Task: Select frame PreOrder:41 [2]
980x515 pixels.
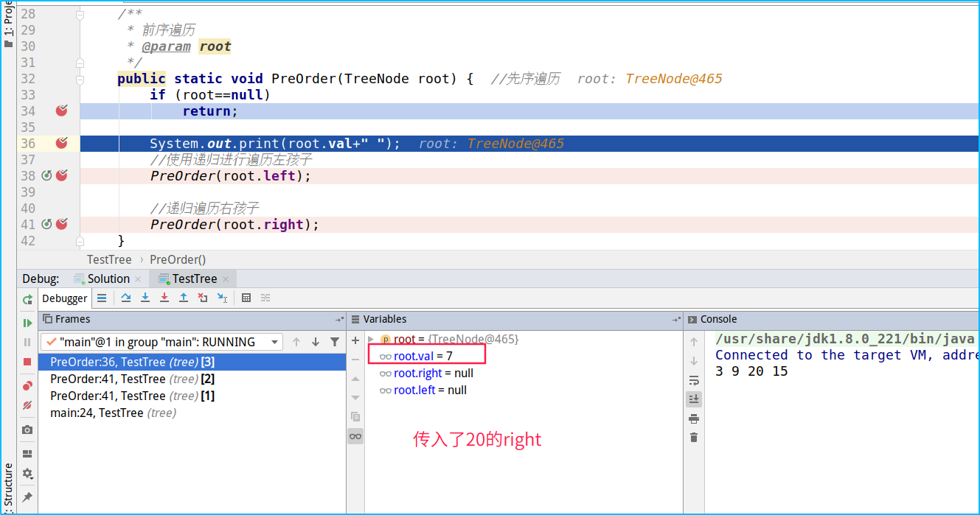Action: coord(192,379)
